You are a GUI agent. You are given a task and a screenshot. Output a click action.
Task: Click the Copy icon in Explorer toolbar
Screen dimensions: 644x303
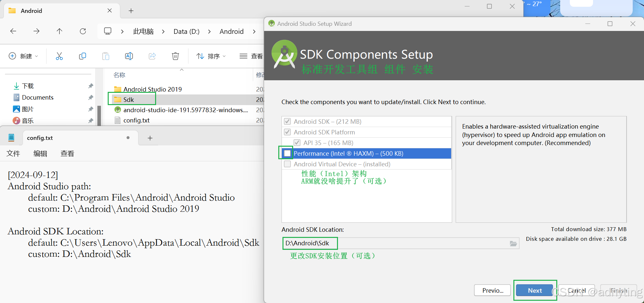[x=83, y=56]
